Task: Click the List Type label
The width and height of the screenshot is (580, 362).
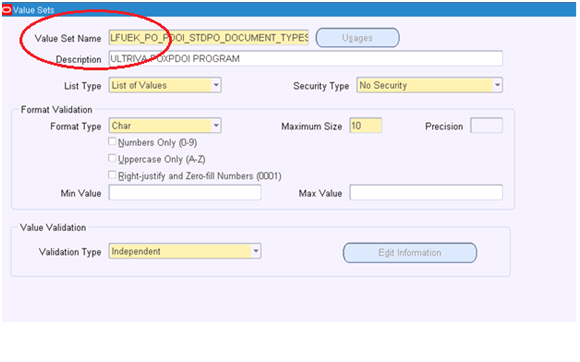Action: point(82,86)
